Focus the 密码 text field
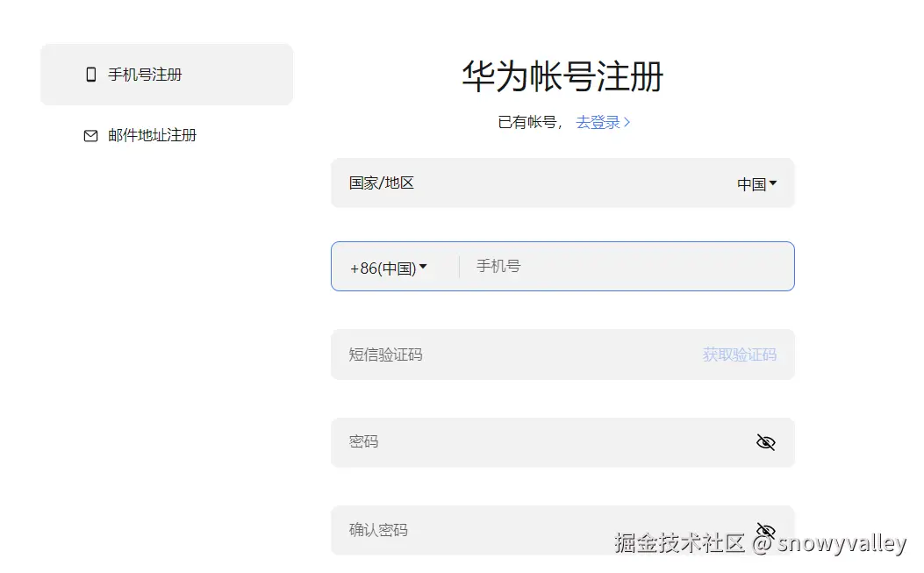 pyautogui.click(x=535, y=442)
